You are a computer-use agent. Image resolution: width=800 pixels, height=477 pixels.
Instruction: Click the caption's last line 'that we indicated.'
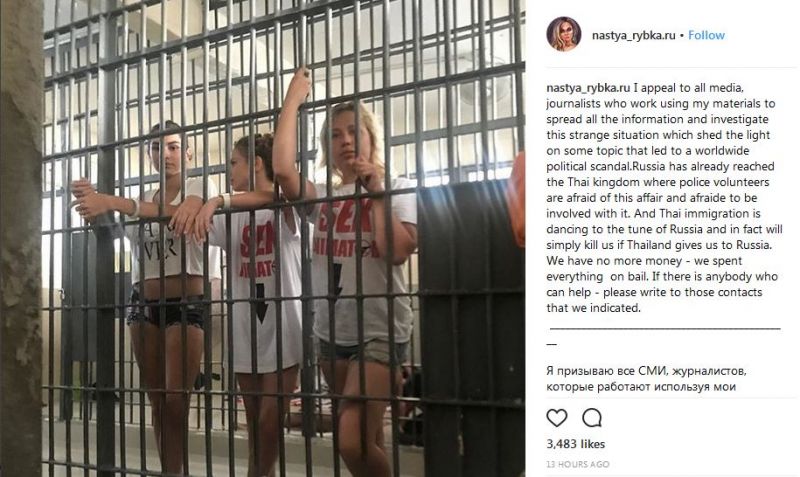click(x=593, y=308)
